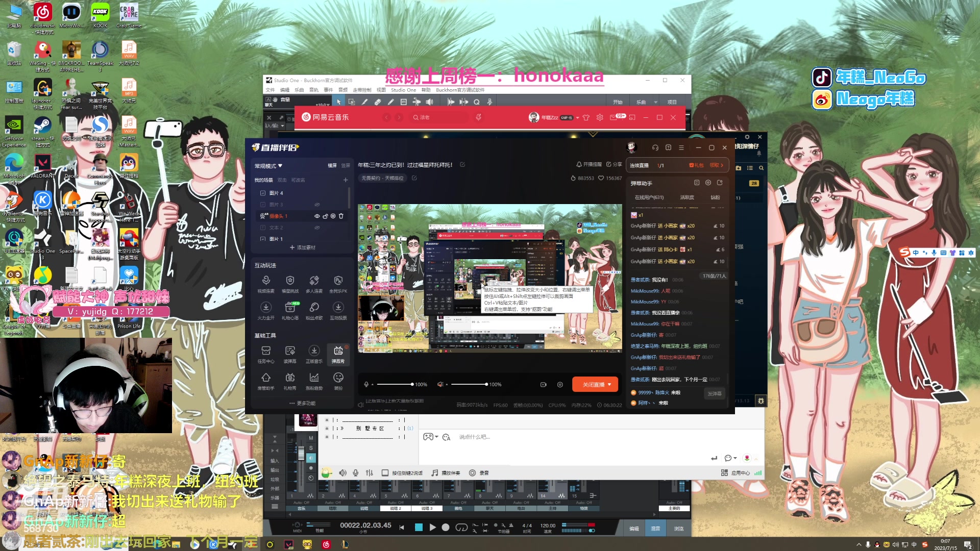980x551 pixels.
Task: Expand 更多功能 more features
Action: [x=303, y=403]
